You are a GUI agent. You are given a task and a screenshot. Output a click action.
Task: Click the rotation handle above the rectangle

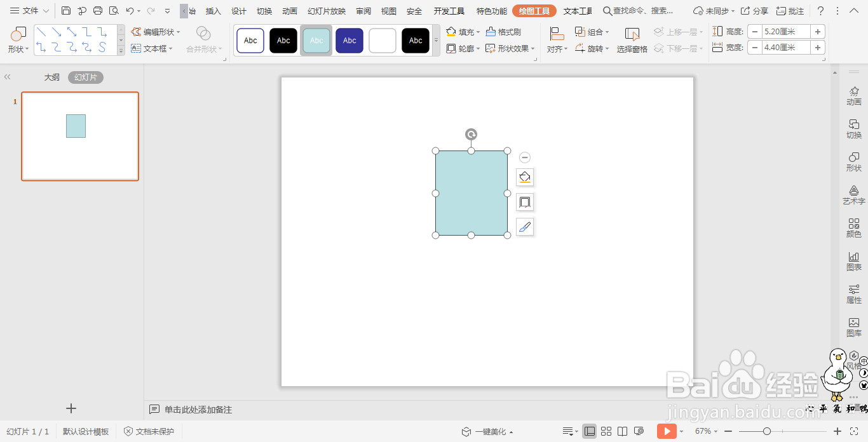point(471,134)
